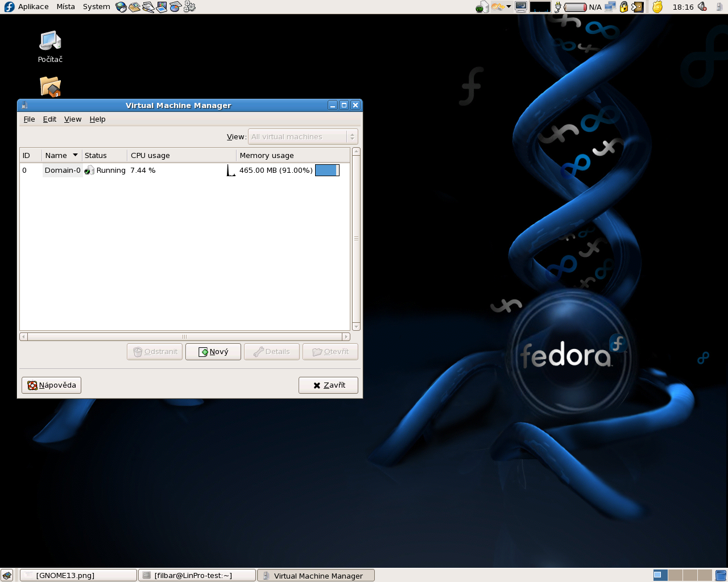Click the muted volume speaker icon
The image size is (728, 582).
[702, 7]
